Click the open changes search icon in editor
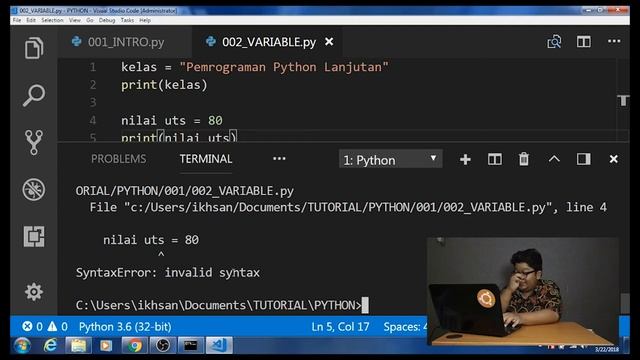 554,42
